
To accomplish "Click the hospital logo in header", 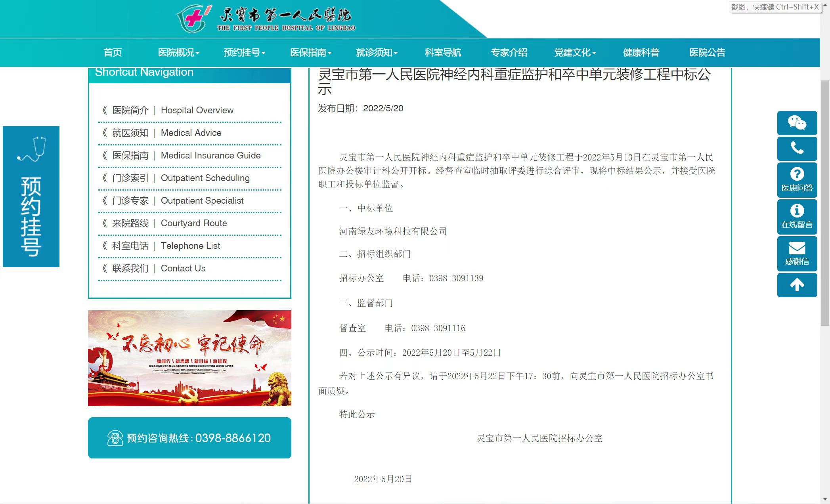I will tap(266, 18).
